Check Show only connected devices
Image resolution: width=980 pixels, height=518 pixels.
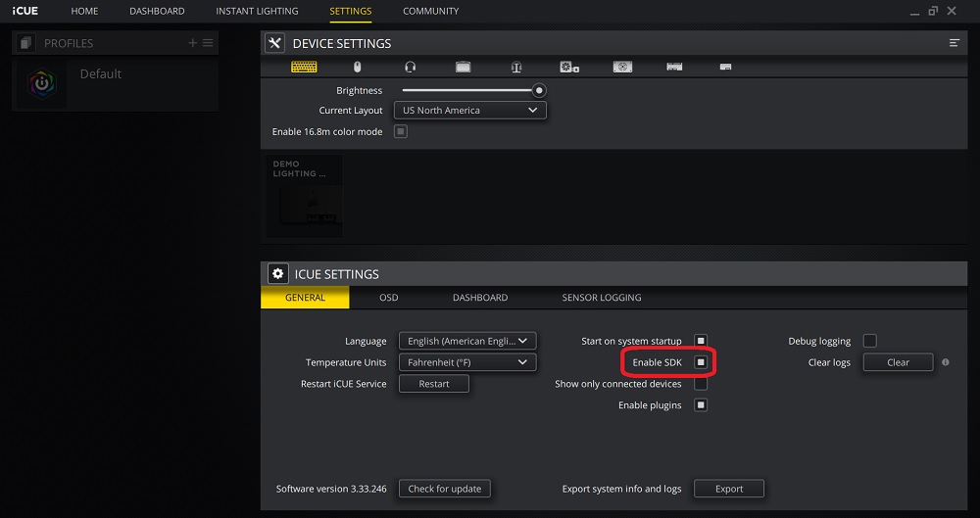[701, 384]
